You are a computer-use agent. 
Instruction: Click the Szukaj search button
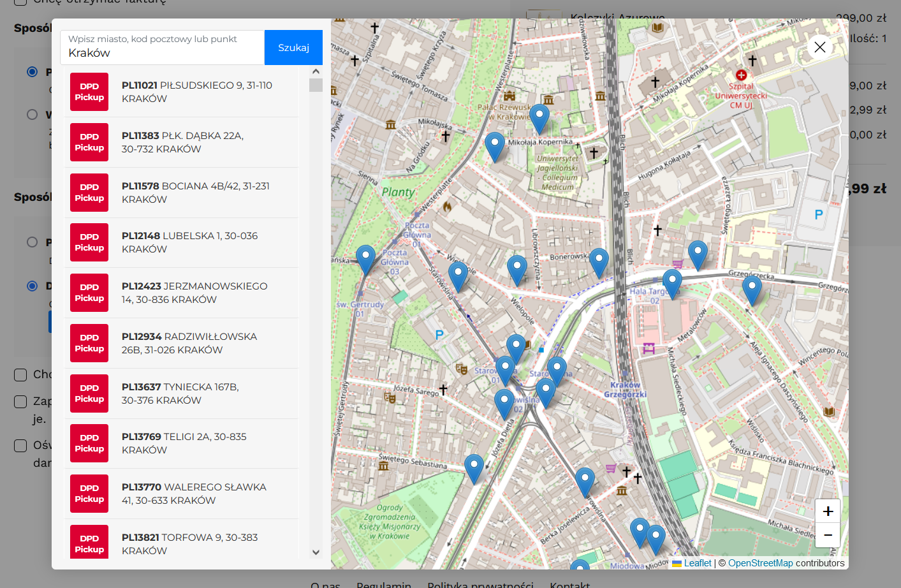point(293,48)
